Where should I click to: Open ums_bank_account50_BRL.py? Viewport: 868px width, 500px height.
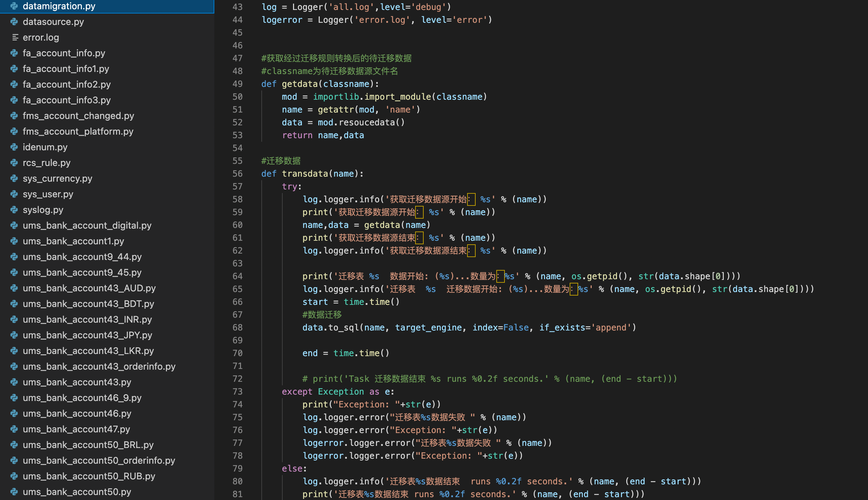(x=107, y=445)
